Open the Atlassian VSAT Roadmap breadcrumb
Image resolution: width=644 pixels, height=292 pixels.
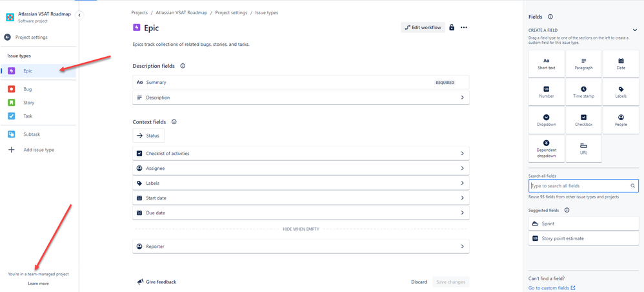pyautogui.click(x=183, y=13)
